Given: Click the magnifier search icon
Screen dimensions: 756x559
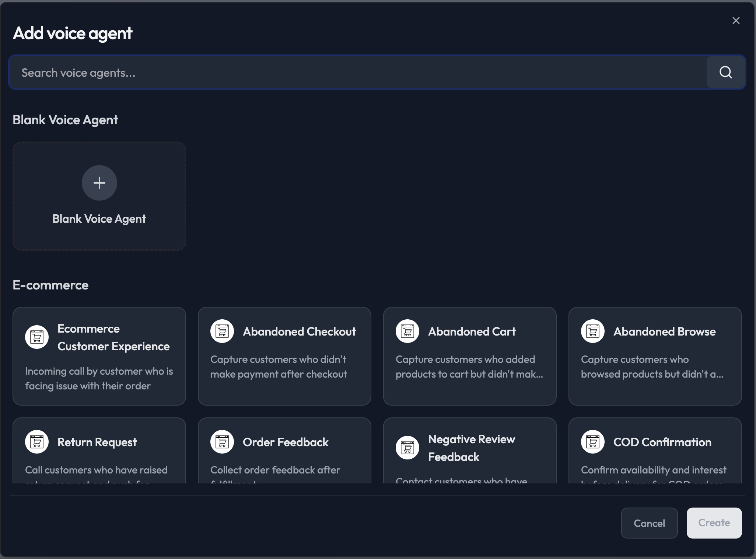Looking at the screenshot, I should 725,72.
